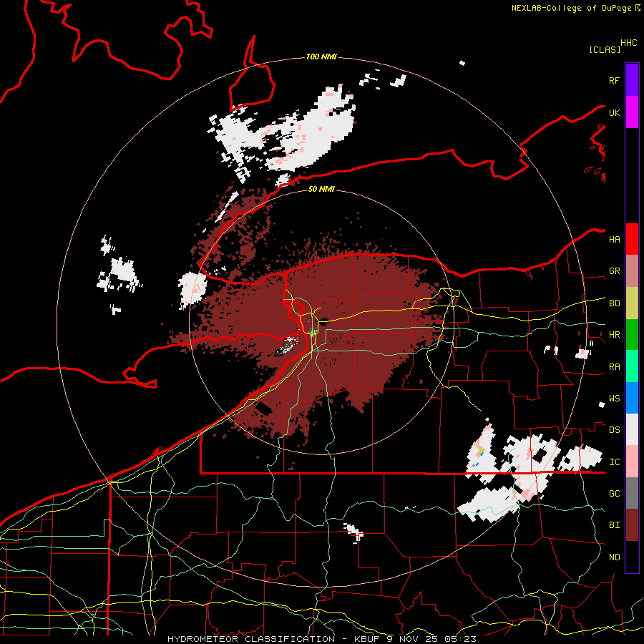The width and height of the screenshot is (644, 644).
Task: Click the GC legend label
Action: click(614, 494)
